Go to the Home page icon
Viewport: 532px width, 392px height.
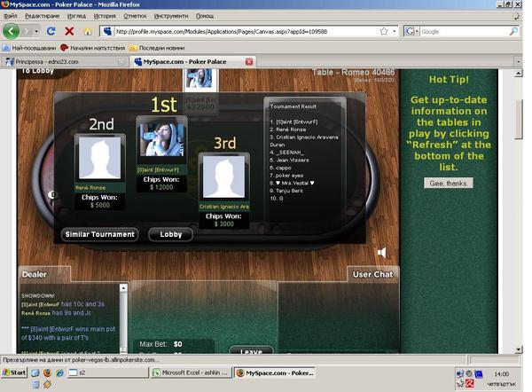[88, 32]
